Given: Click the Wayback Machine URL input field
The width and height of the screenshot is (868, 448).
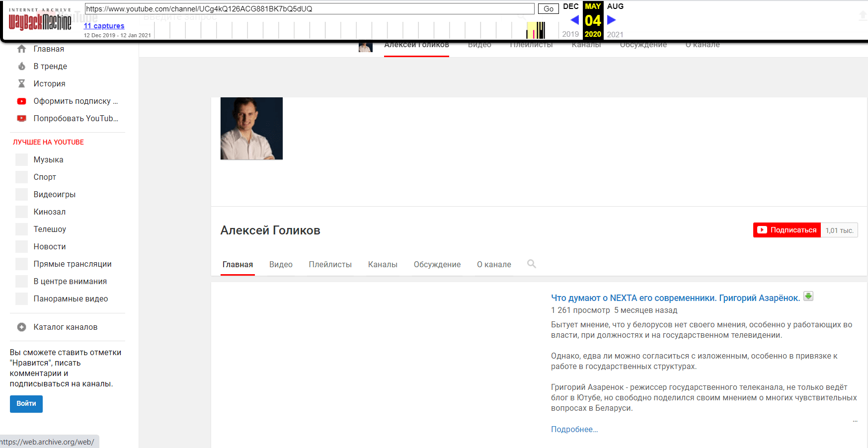Looking at the screenshot, I should [309, 9].
